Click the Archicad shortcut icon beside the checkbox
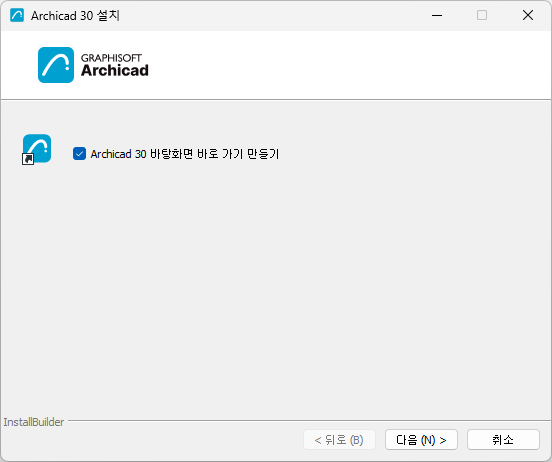Screen dimensions: 552x462 pos(37,149)
